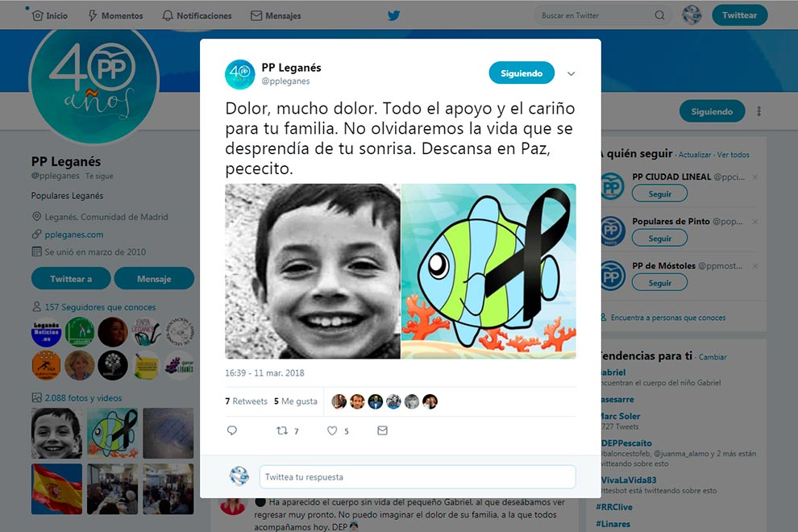Click the search magnifier icon
The width and height of the screenshot is (798, 532).
click(659, 15)
